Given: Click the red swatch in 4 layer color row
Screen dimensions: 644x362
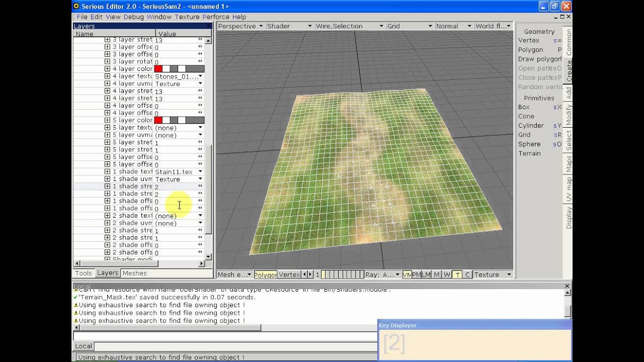Looking at the screenshot, I should pos(158,69).
